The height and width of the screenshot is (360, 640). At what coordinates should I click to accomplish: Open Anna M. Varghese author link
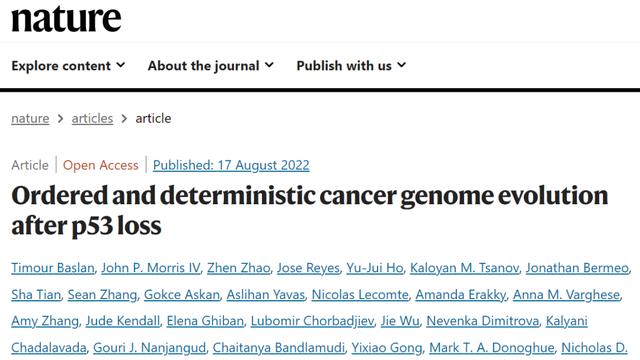[x=567, y=295]
